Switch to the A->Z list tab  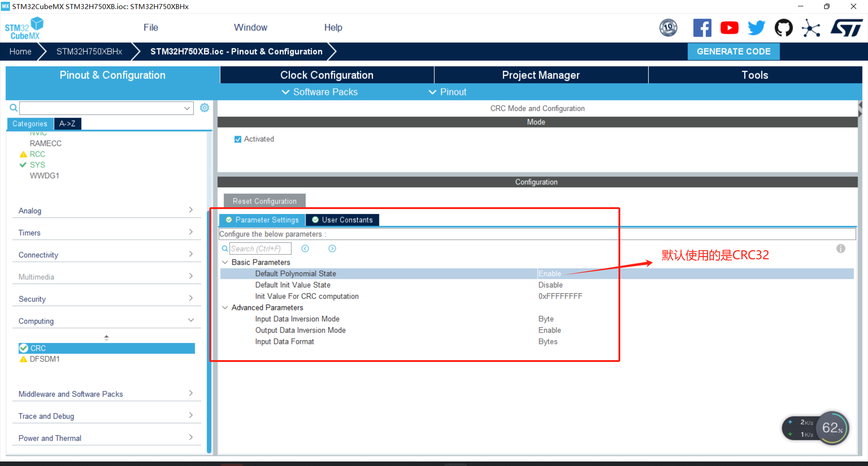(67, 124)
